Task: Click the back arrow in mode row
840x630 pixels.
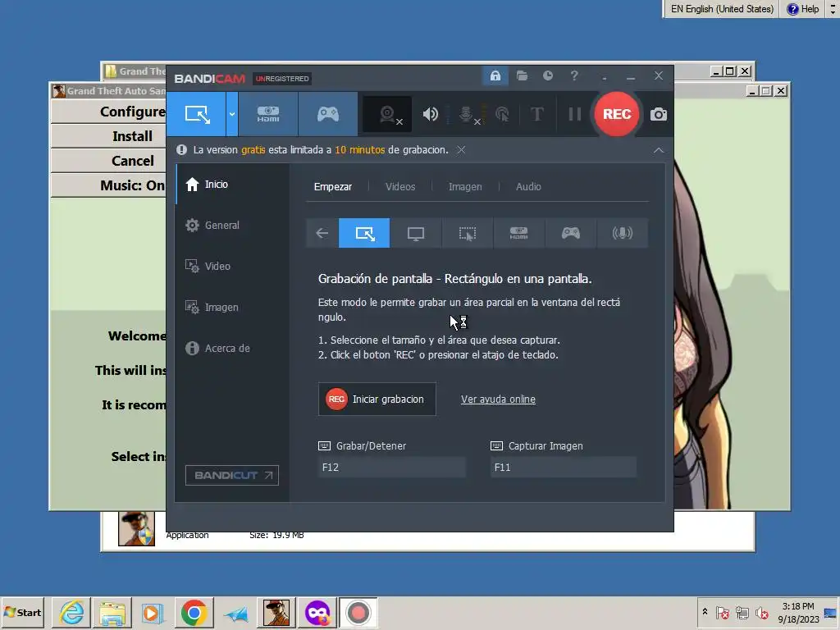Action: (322, 233)
